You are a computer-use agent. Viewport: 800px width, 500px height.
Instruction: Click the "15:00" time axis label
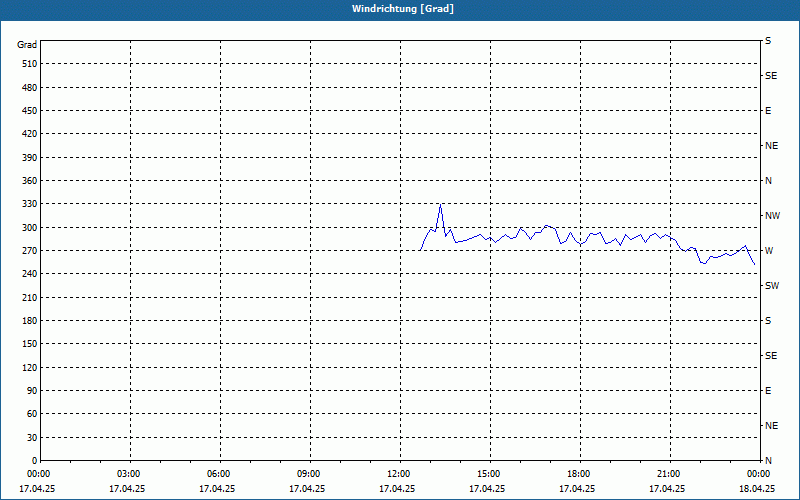pos(488,474)
